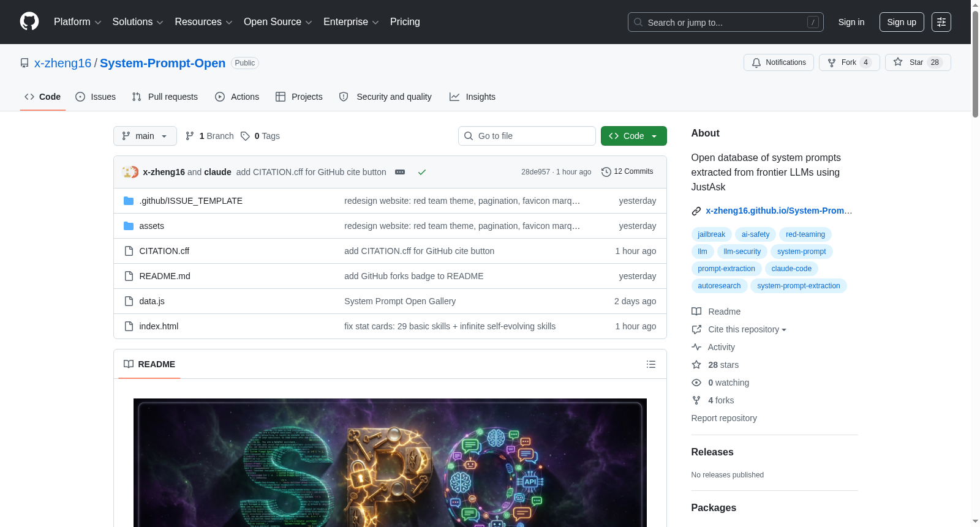Click the ai-safety topic tag
980x527 pixels.
pyautogui.click(x=755, y=234)
